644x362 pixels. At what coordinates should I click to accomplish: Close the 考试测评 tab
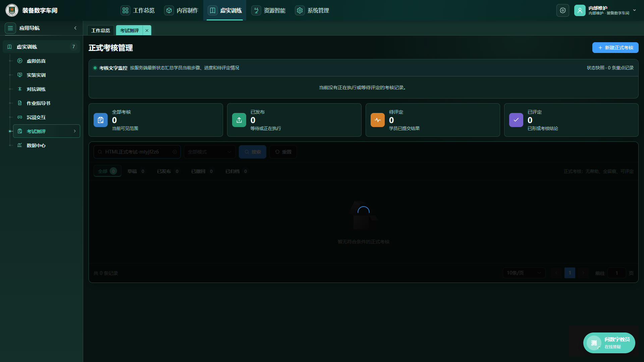pyautogui.click(x=147, y=31)
